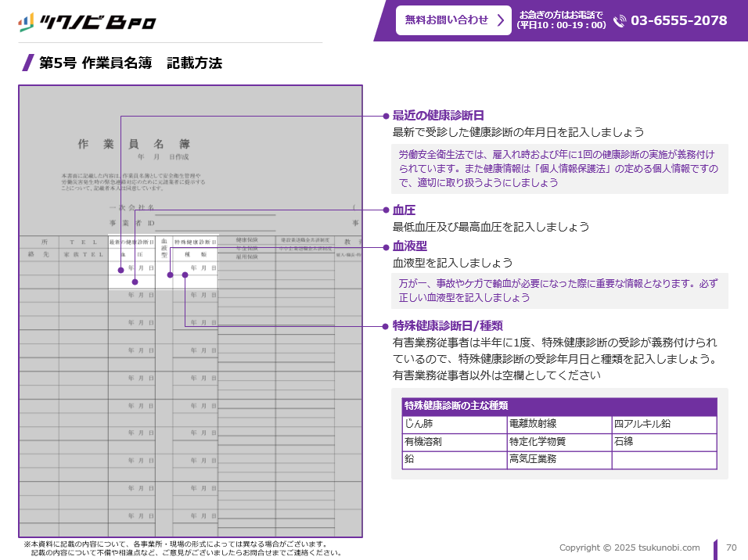
Task: Select the 四アルキル鉛 table cell
Action: (x=664, y=424)
